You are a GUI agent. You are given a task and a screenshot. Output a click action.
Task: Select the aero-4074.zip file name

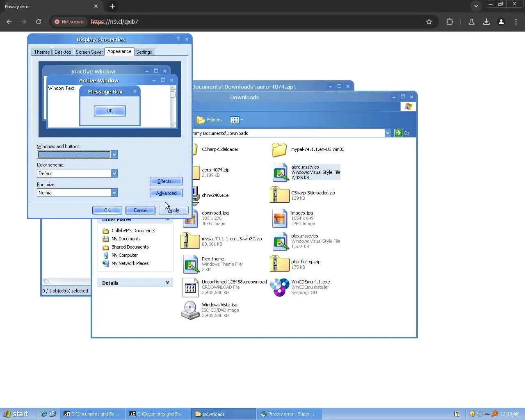[215, 170]
